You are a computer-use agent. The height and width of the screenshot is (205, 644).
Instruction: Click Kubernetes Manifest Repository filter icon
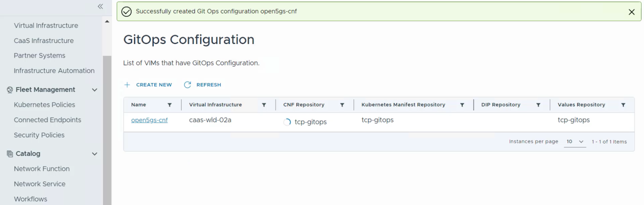click(462, 105)
